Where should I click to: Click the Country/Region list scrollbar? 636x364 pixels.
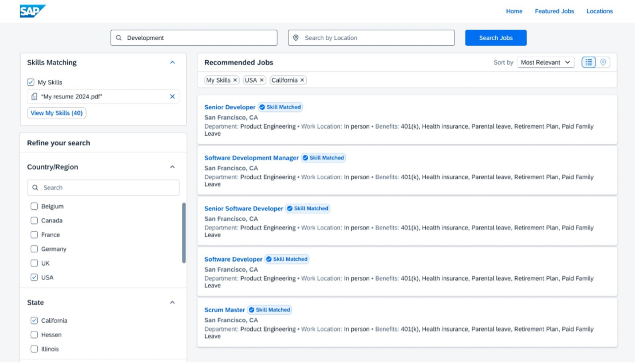pyautogui.click(x=184, y=233)
